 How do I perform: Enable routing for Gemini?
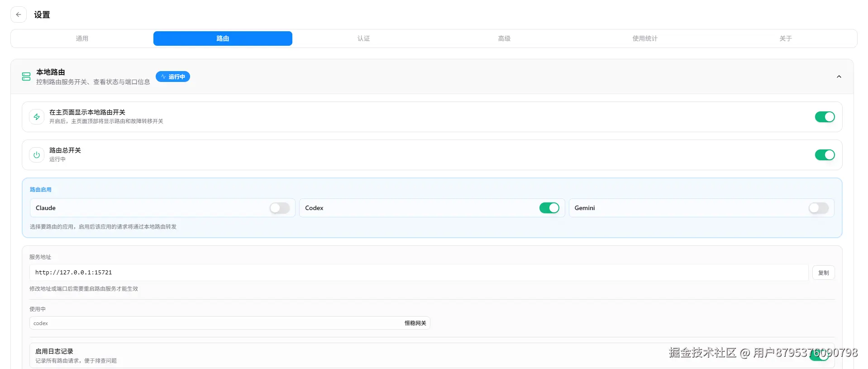point(819,208)
